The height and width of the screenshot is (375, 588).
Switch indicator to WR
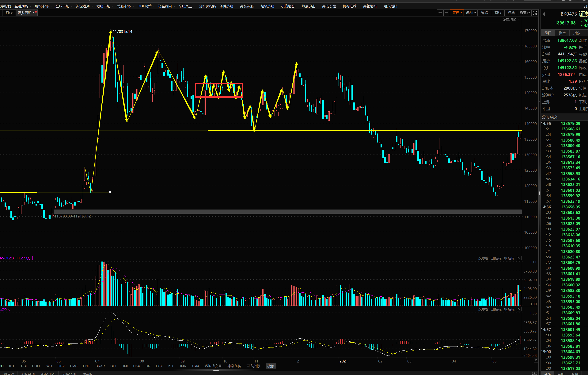(49, 366)
